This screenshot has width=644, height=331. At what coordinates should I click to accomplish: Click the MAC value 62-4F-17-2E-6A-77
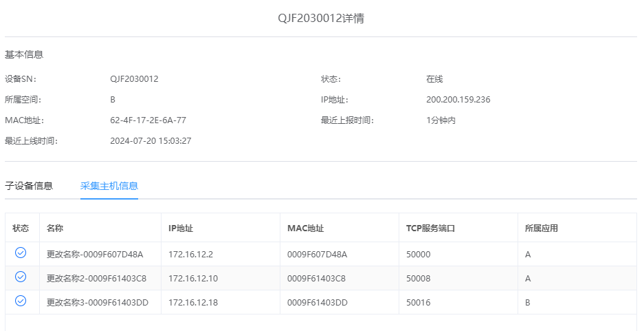[x=148, y=120]
